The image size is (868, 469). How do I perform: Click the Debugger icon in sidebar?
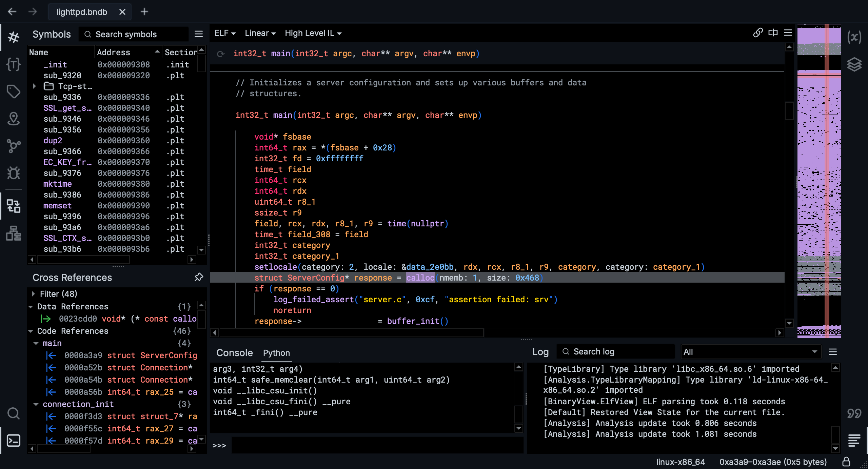coord(14,173)
